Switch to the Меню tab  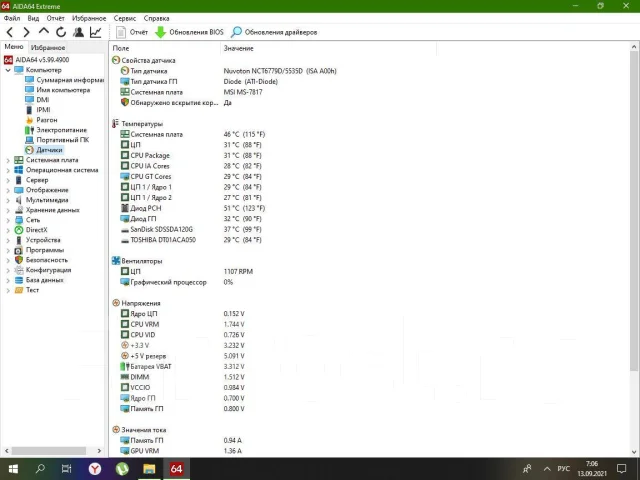click(14, 47)
